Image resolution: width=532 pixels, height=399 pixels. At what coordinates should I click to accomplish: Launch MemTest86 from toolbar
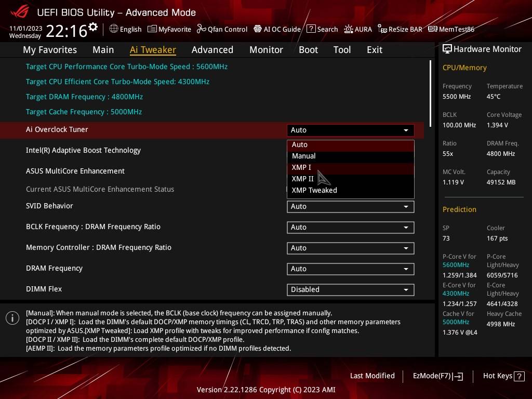pyautogui.click(x=451, y=29)
